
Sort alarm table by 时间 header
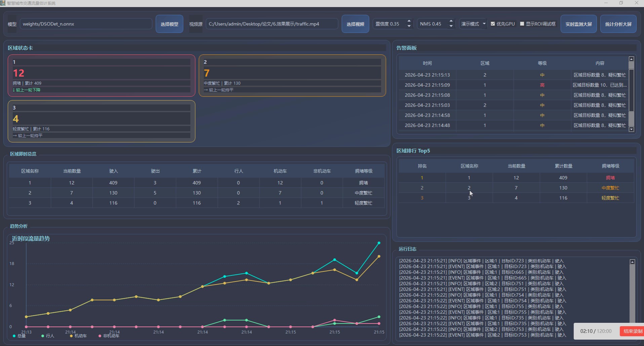click(427, 63)
